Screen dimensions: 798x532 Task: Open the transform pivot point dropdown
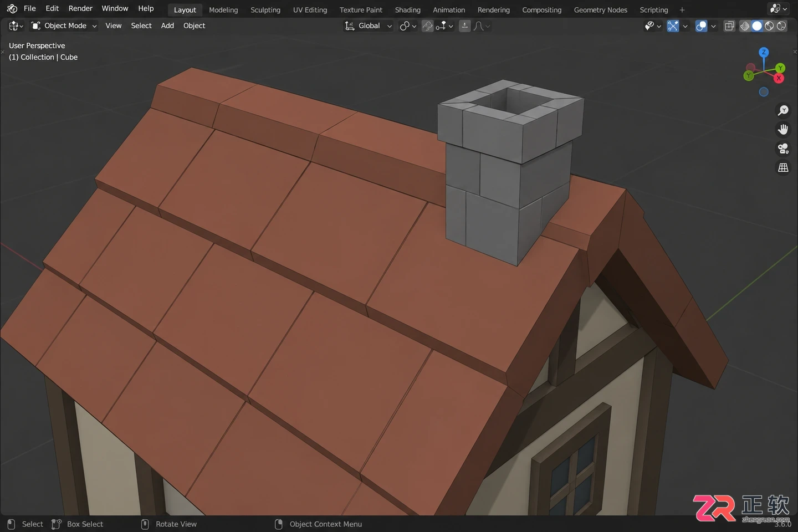pos(408,25)
